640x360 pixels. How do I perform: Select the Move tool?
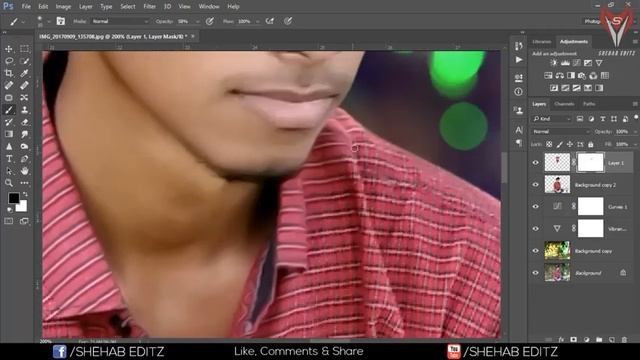tap(9, 49)
